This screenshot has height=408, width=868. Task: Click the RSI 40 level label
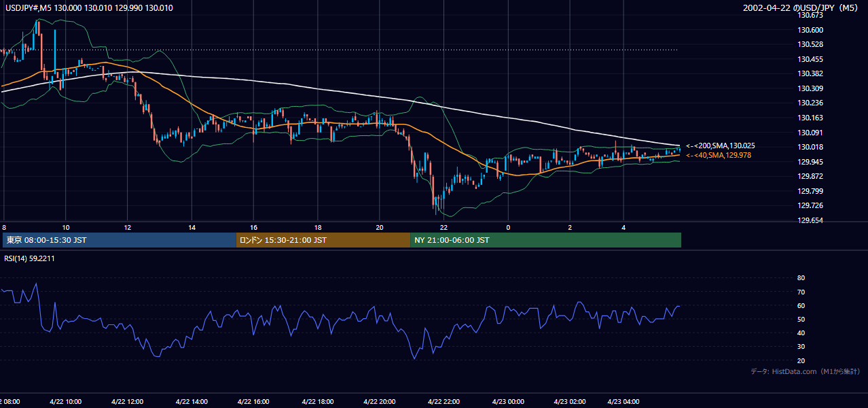[x=801, y=333]
